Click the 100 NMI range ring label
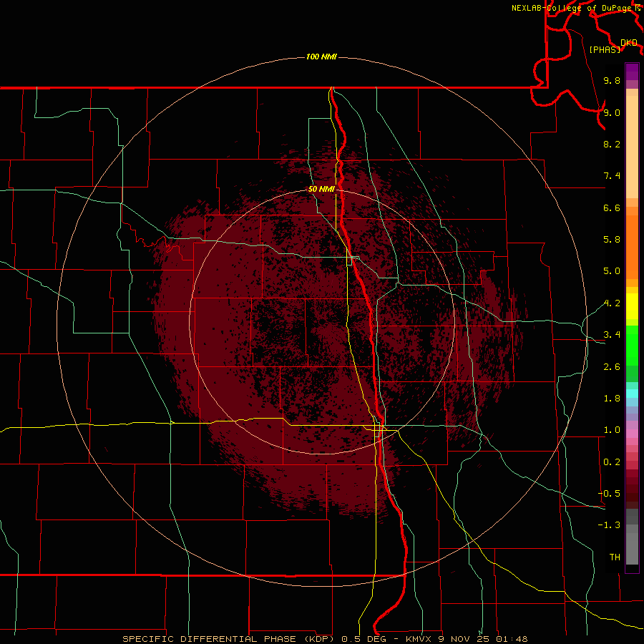The image size is (644, 644). [x=321, y=57]
